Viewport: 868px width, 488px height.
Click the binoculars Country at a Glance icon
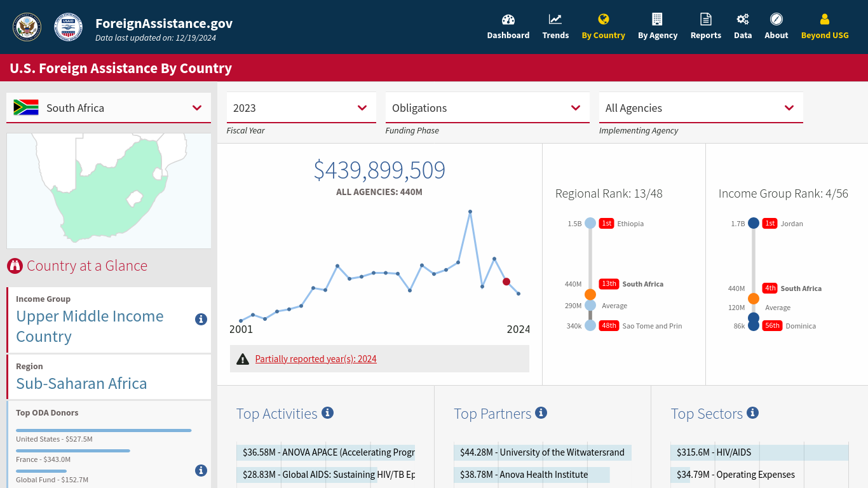[15, 266]
